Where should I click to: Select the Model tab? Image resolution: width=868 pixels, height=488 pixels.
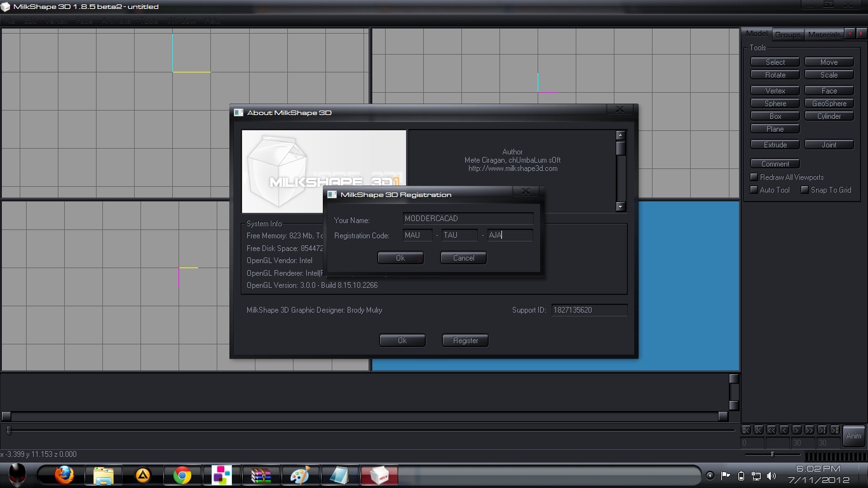coord(756,34)
